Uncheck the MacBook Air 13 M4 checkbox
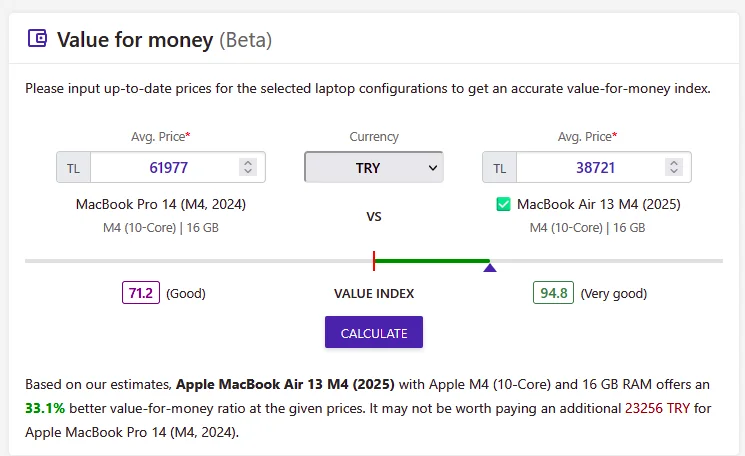The width and height of the screenshot is (745, 456). point(504,205)
